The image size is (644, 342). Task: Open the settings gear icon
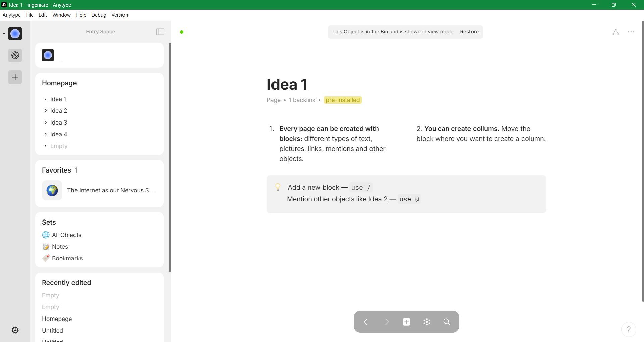pyautogui.click(x=15, y=330)
